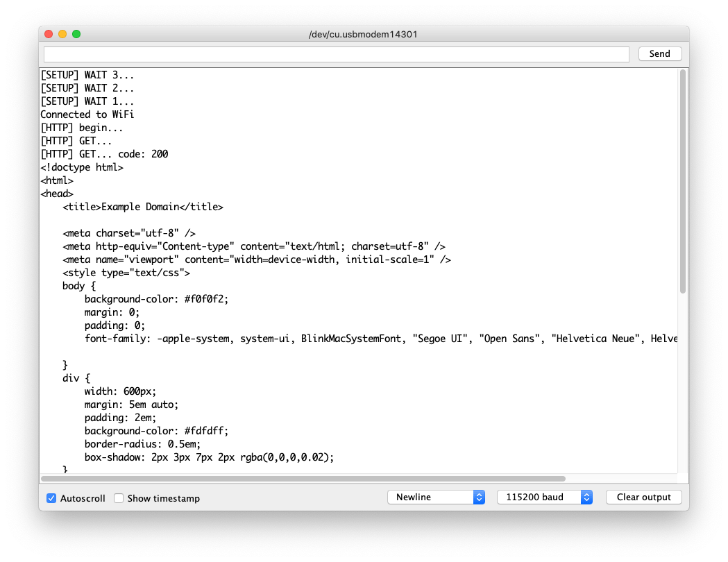Click the "[HTTP] GET... code: 200" line
This screenshot has height=562, width=728.
pos(105,154)
